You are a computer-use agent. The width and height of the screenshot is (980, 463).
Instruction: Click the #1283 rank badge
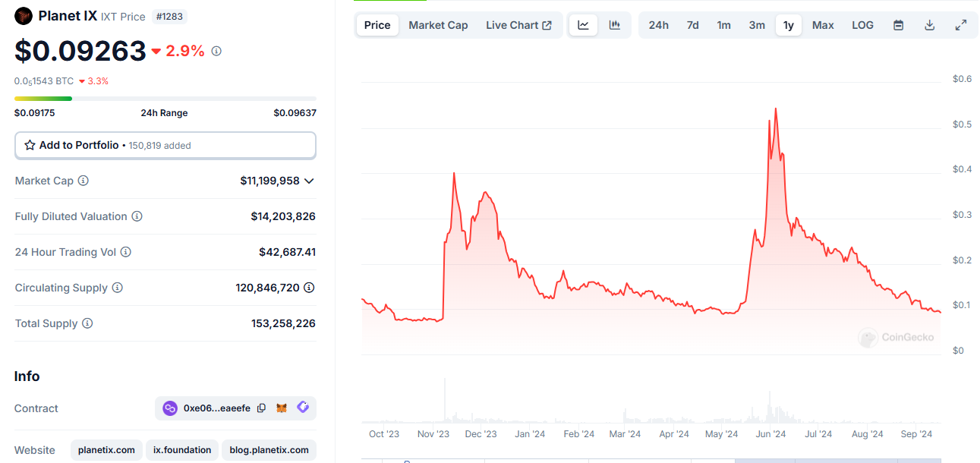169,16
